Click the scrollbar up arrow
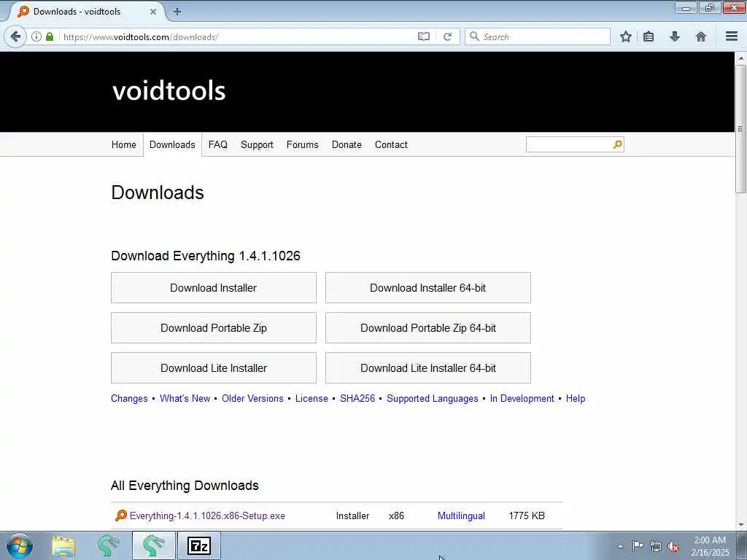This screenshot has height=560, width=747. point(740,58)
